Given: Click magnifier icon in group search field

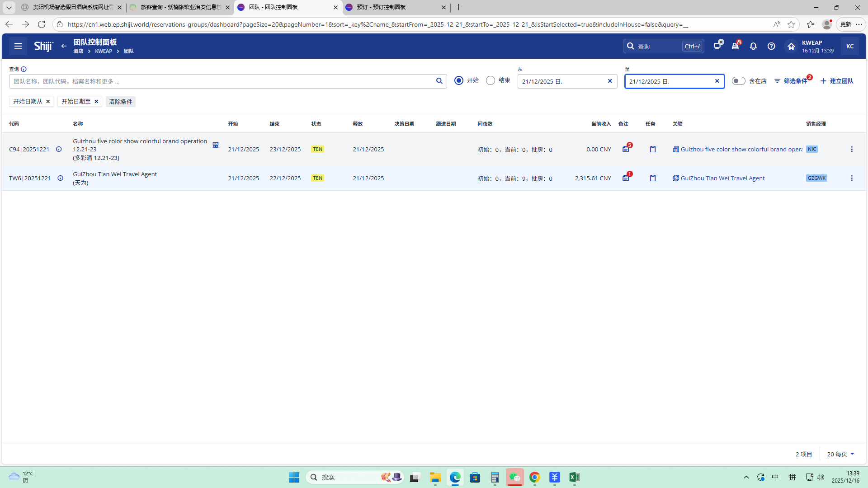Looking at the screenshot, I should point(439,81).
